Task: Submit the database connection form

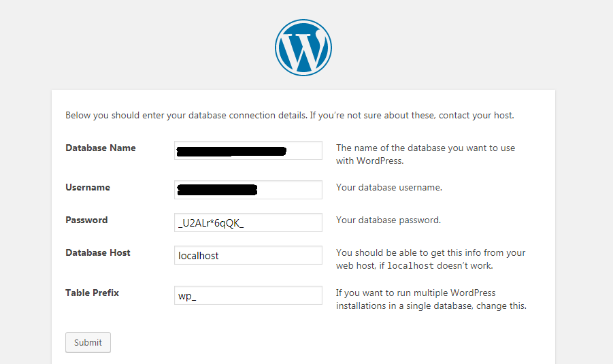Action: coord(88,342)
